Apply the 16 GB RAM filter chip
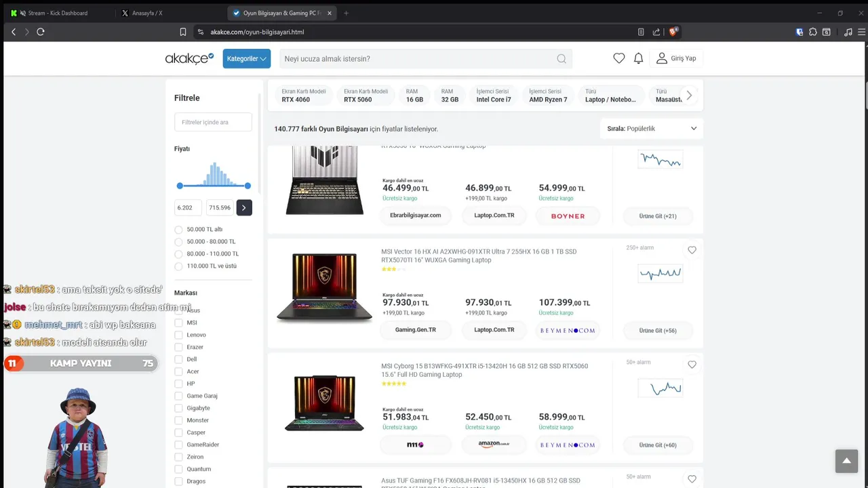Screen dimensions: 868x488 pos(414,96)
